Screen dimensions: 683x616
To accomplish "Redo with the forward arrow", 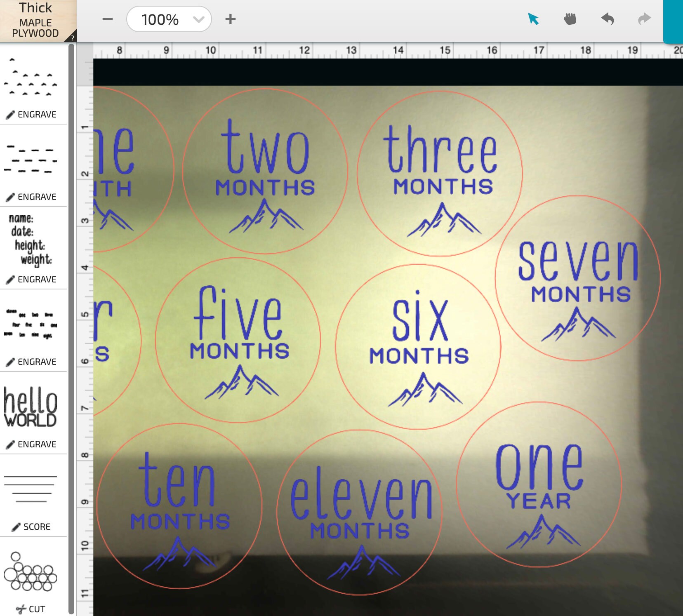I will click(644, 19).
